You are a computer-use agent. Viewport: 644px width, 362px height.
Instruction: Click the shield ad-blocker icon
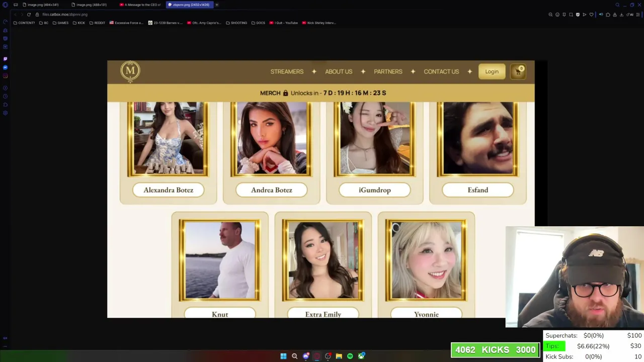[x=578, y=15]
